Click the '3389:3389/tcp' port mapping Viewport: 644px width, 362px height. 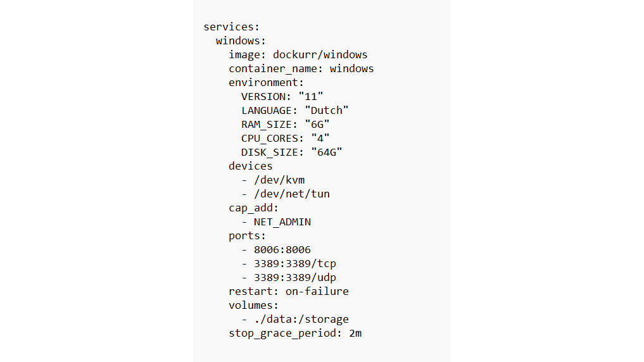(294, 264)
